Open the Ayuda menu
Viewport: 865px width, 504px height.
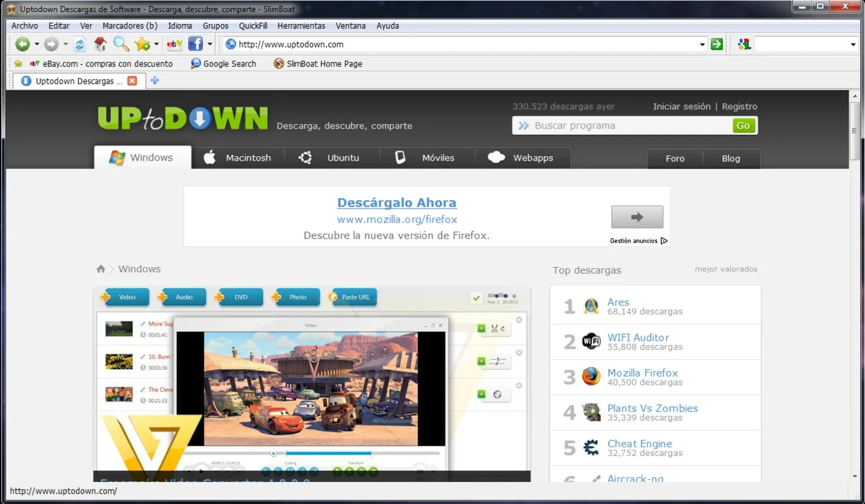(x=387, y=26)
